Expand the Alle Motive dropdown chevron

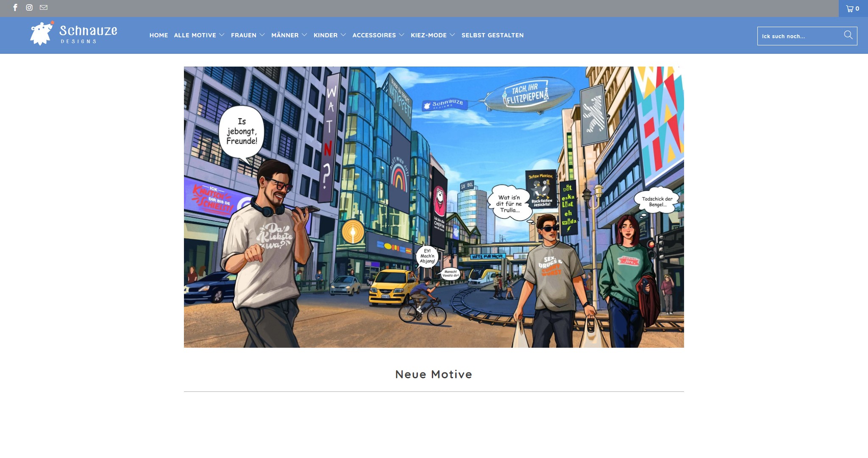(x=222, y=35)
